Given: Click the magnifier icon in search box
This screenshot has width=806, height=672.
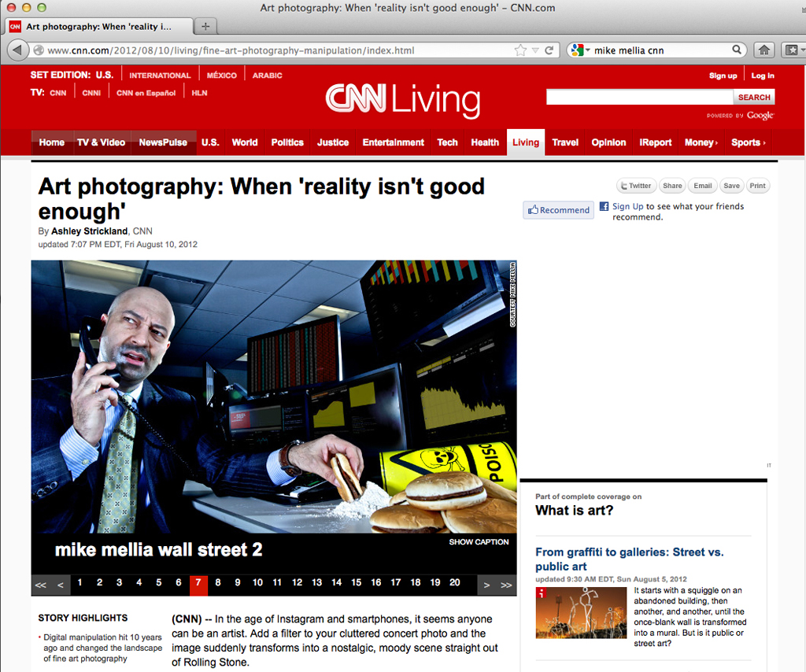Looking at the screenshot, I should click(737, 50).
